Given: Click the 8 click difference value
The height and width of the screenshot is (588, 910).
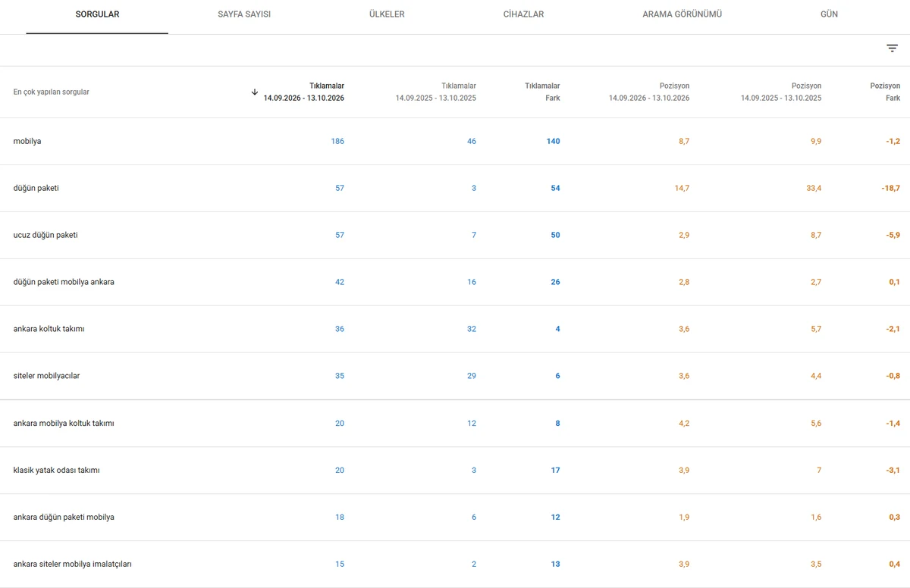Looking at the screenshot, I should point(557,423).
